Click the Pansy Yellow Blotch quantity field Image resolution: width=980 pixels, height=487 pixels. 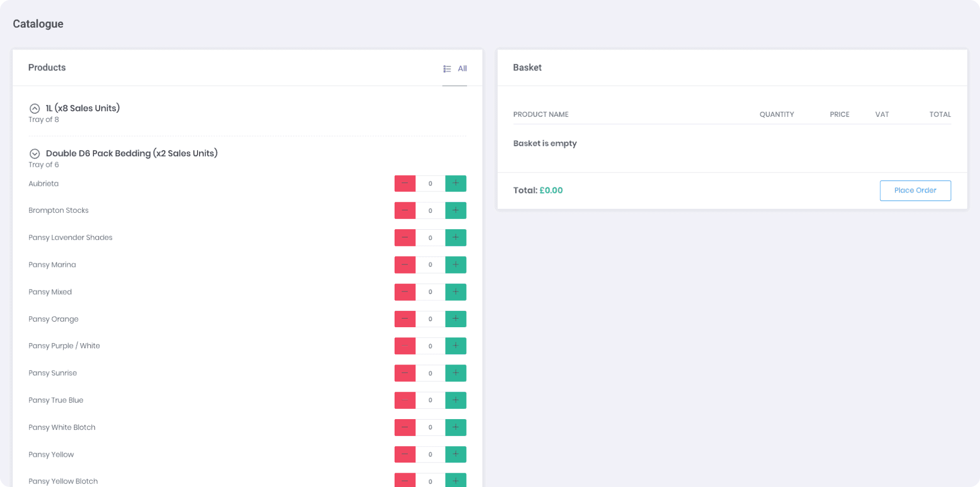point(430,481)
